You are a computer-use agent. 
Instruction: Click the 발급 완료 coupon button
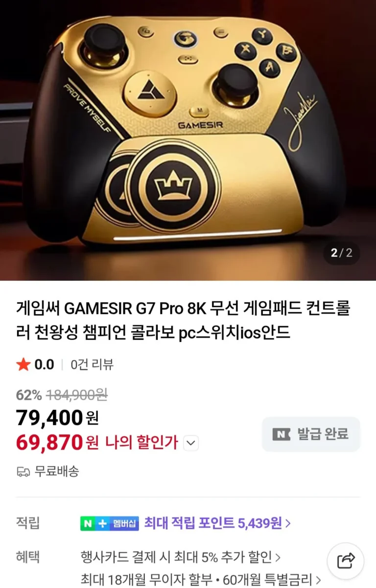(311, 434)
